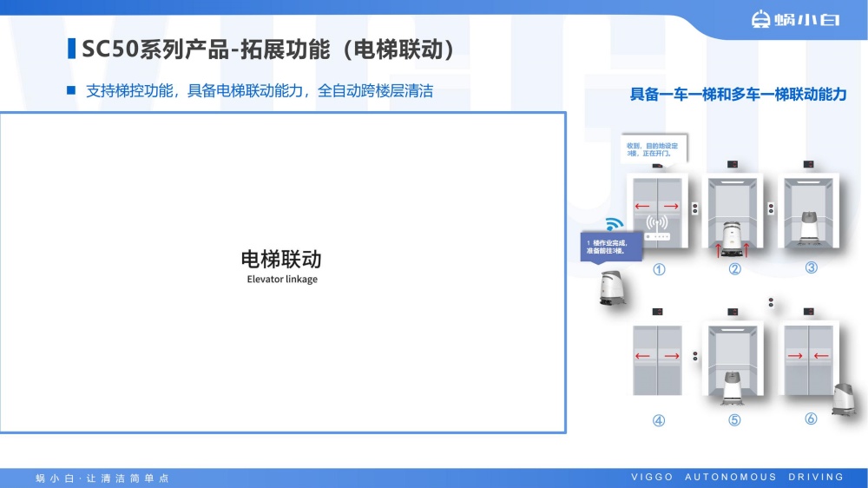Click the white speech bubble above elevator one
Image resolution: width=868 pixels, height=488 pixels.
(654, 148)
